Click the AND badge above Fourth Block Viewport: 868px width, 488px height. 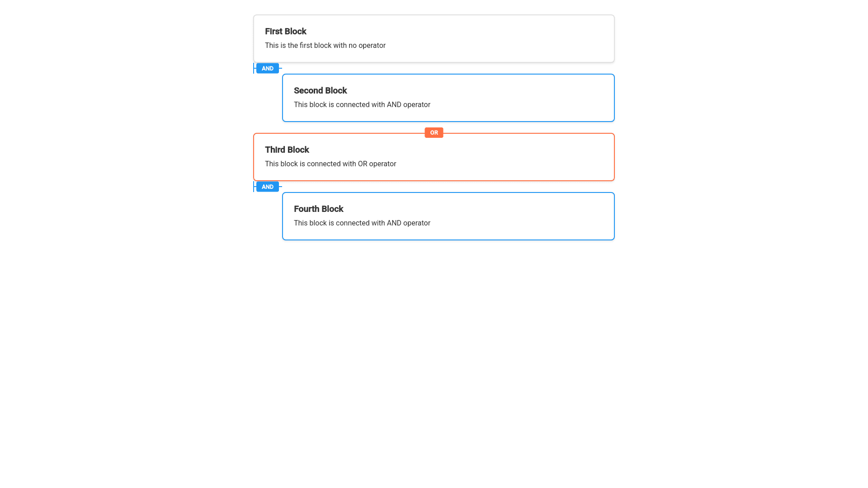267,187
